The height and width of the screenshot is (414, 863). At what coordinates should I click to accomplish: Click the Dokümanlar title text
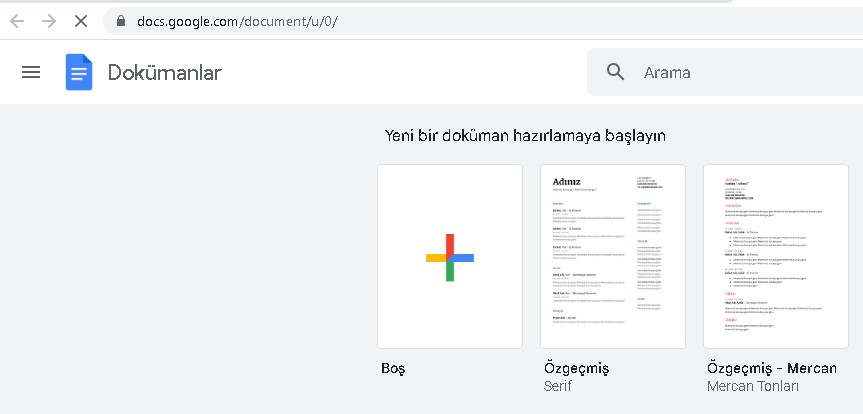(164, 72)
